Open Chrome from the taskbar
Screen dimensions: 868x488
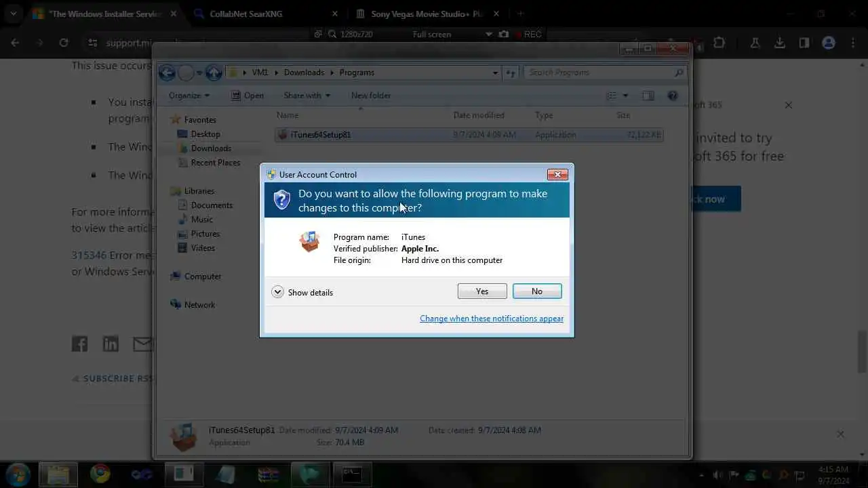pos(100,473)
